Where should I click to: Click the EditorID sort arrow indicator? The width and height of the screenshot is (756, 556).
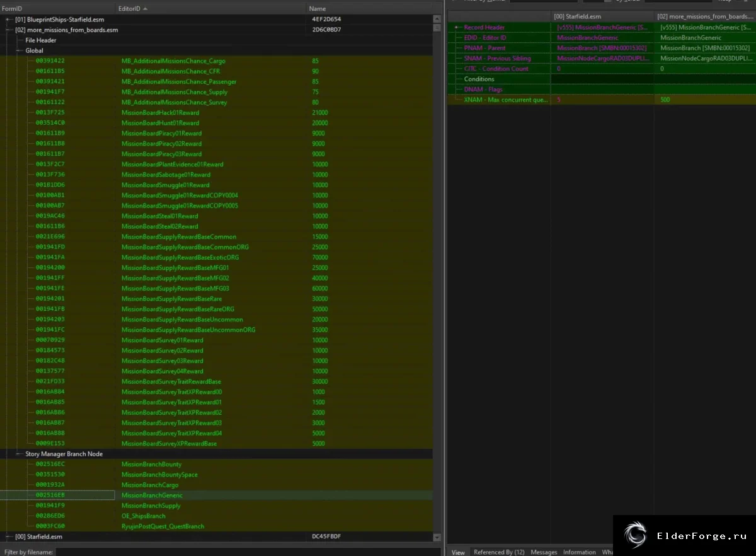[x=146, y=9]
